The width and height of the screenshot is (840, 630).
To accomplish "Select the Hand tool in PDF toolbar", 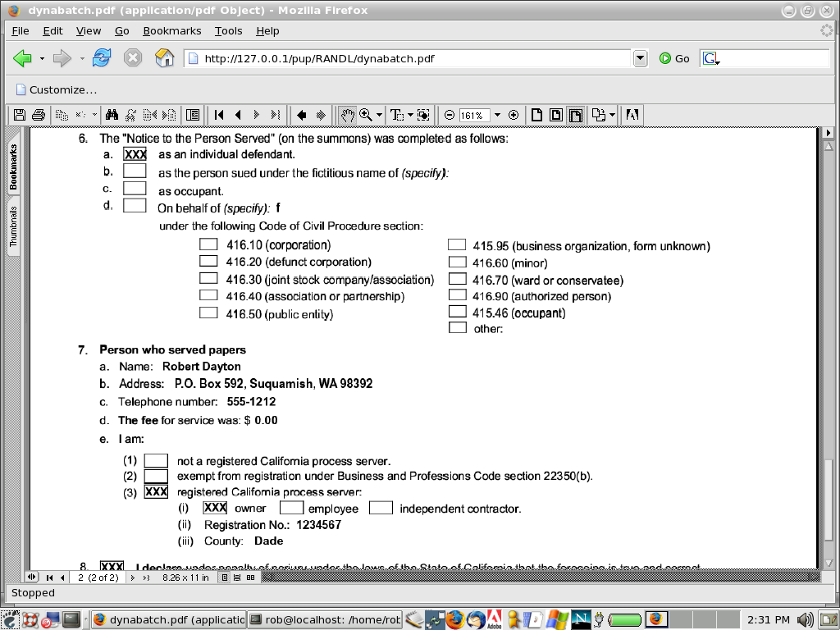I will 348,115.
